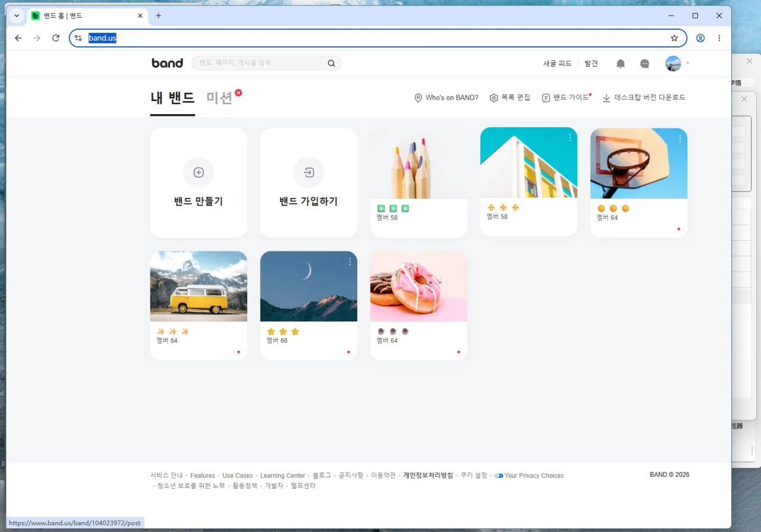
Task: Open the profile avatar menu
Action: (673, 64)
